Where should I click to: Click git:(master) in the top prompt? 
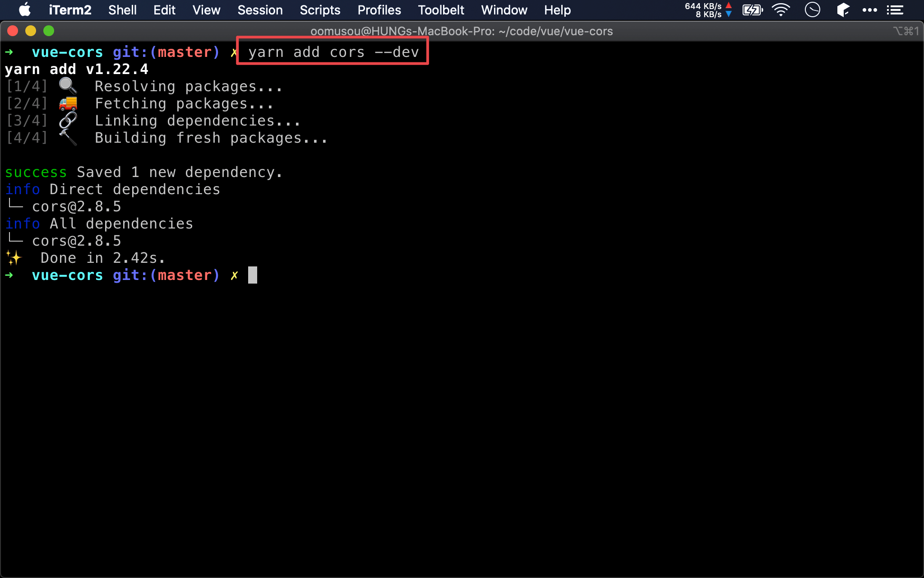(166, 52)
